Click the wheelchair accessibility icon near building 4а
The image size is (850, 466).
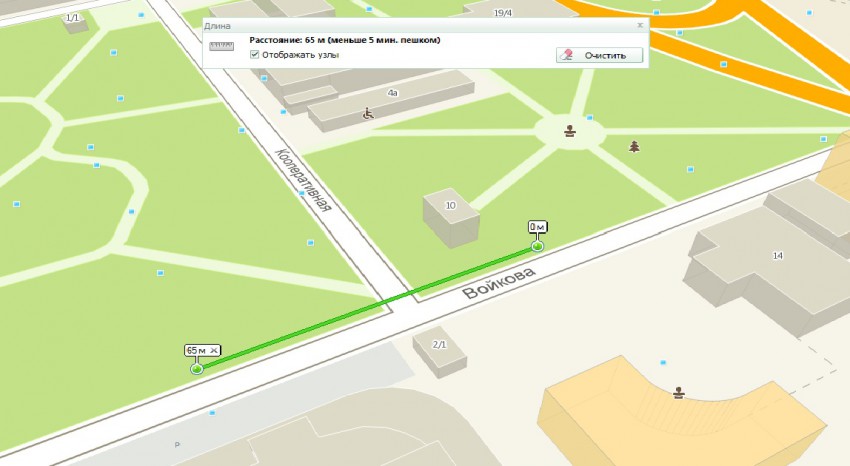coord(367,113)
